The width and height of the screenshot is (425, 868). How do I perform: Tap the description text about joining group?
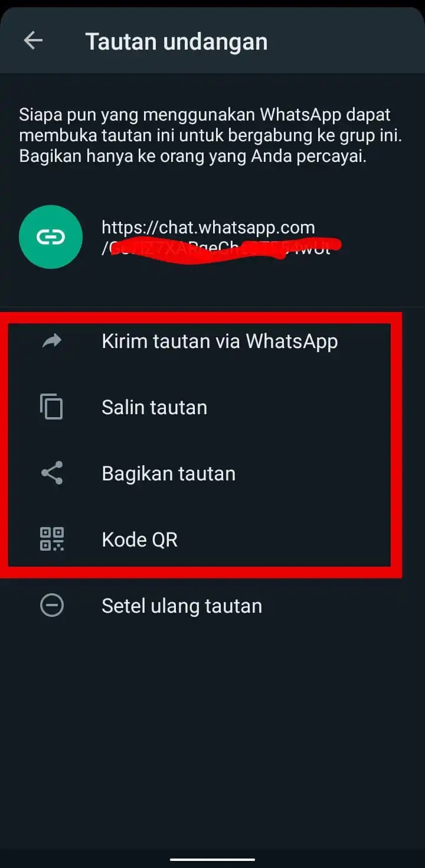pos(211,136)
